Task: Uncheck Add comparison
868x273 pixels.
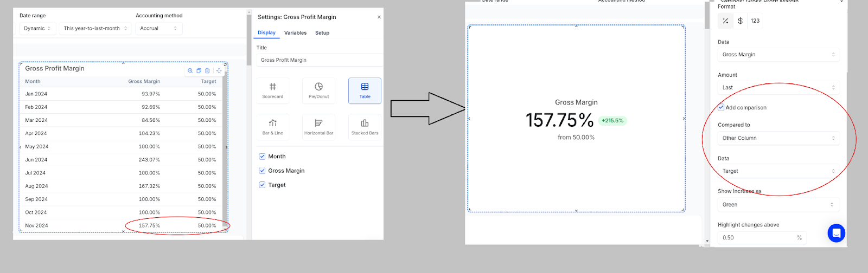Action: coord(721,107)
